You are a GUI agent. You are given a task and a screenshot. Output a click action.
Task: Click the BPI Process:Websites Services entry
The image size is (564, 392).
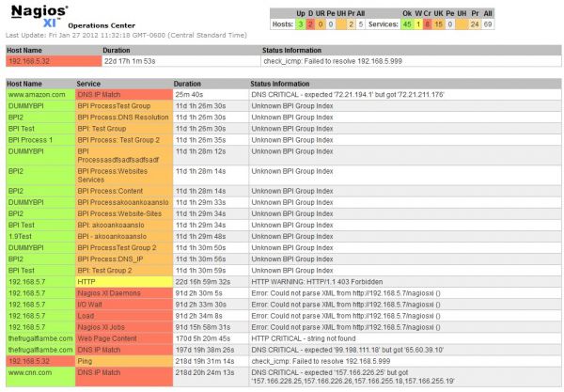point(112,175)
